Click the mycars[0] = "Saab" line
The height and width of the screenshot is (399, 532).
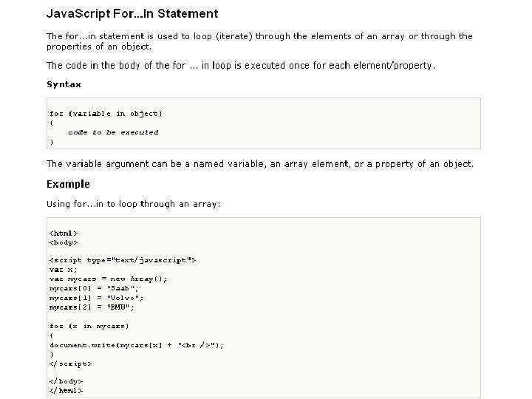tap(93, 288)
